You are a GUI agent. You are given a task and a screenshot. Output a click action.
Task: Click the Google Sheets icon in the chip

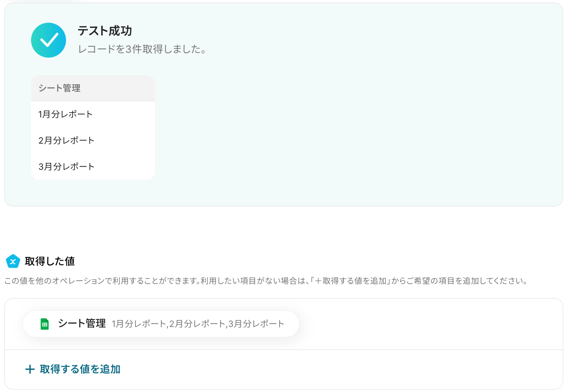(x=45, y=324)
